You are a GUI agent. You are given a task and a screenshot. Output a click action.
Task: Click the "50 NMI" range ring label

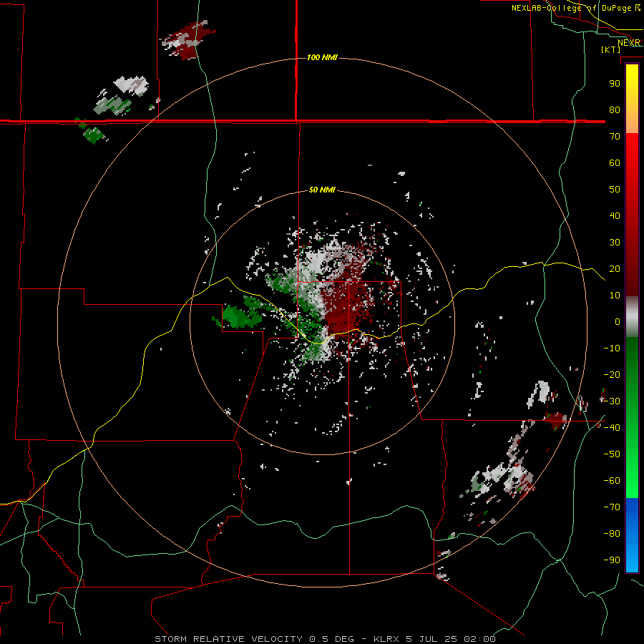pos(322,190)
